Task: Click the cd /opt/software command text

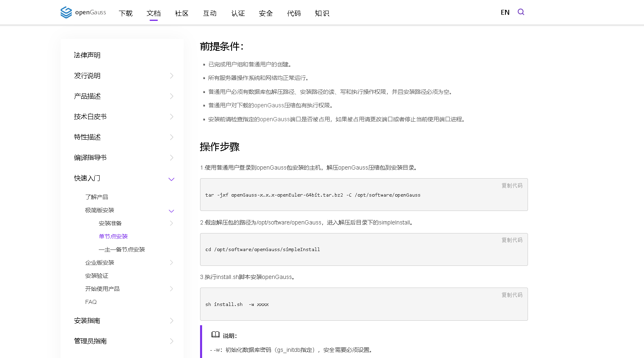Action: 263,249
